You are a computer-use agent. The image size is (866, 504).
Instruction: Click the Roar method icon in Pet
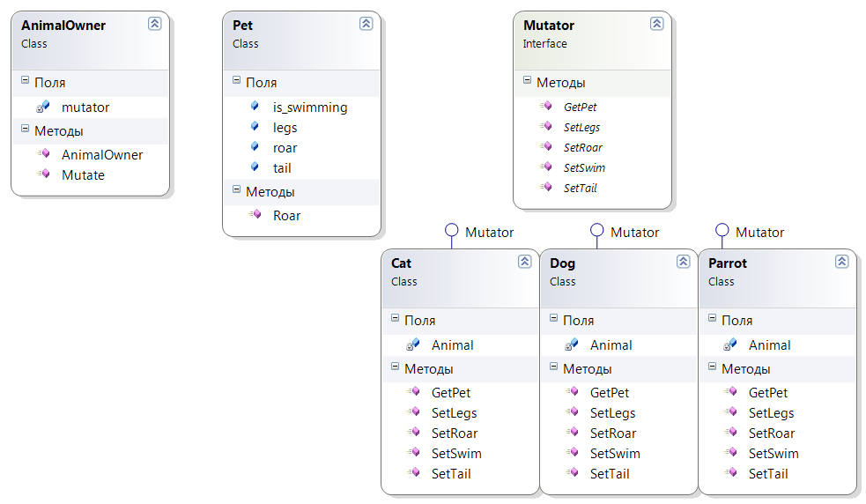coord(255,214)
